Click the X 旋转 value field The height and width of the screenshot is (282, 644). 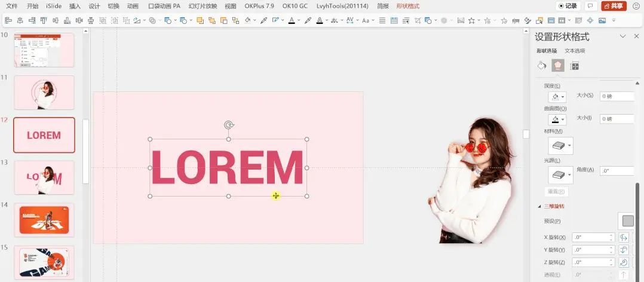[x=593, y=237]
